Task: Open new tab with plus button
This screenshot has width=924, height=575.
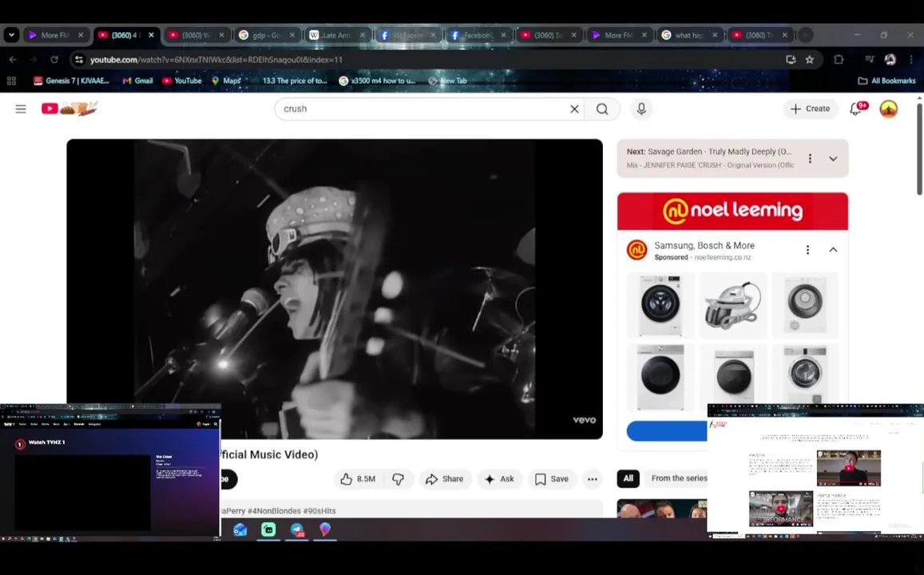Action: tap(805, 35)
